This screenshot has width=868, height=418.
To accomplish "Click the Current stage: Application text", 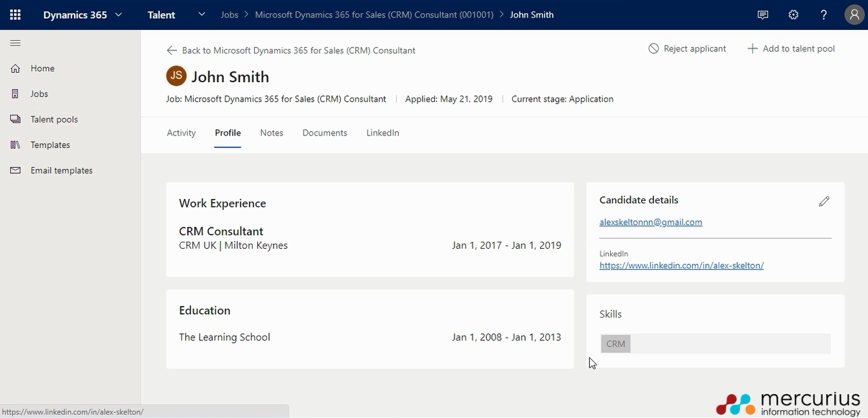I will coord(562,99).
